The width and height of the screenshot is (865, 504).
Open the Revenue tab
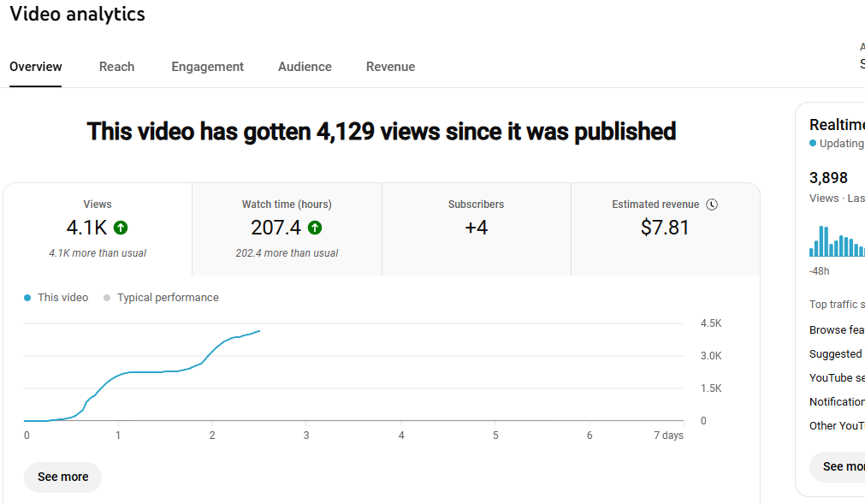[x=390, y=67]
